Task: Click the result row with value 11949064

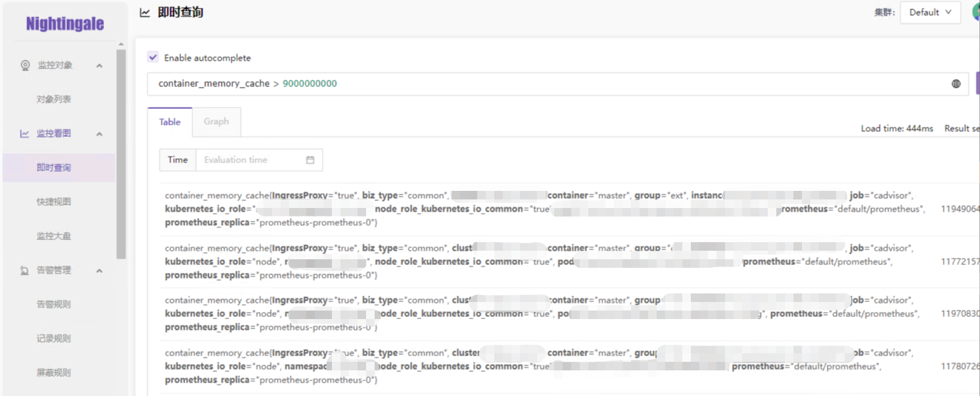Action: 569,209
